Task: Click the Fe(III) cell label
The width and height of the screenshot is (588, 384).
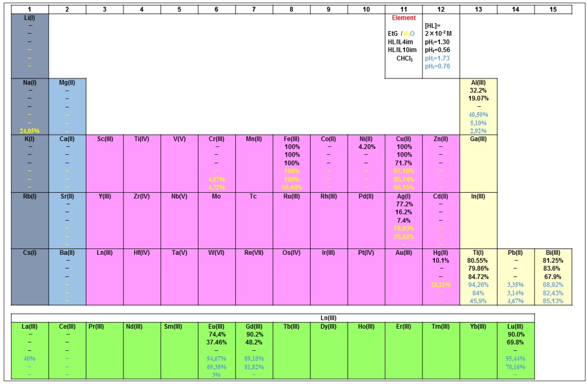Action: point(292,139)
